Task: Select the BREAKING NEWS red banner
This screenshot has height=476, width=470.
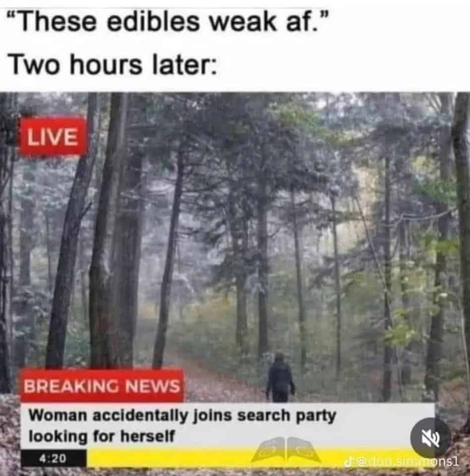Action: tap(102, 386)
